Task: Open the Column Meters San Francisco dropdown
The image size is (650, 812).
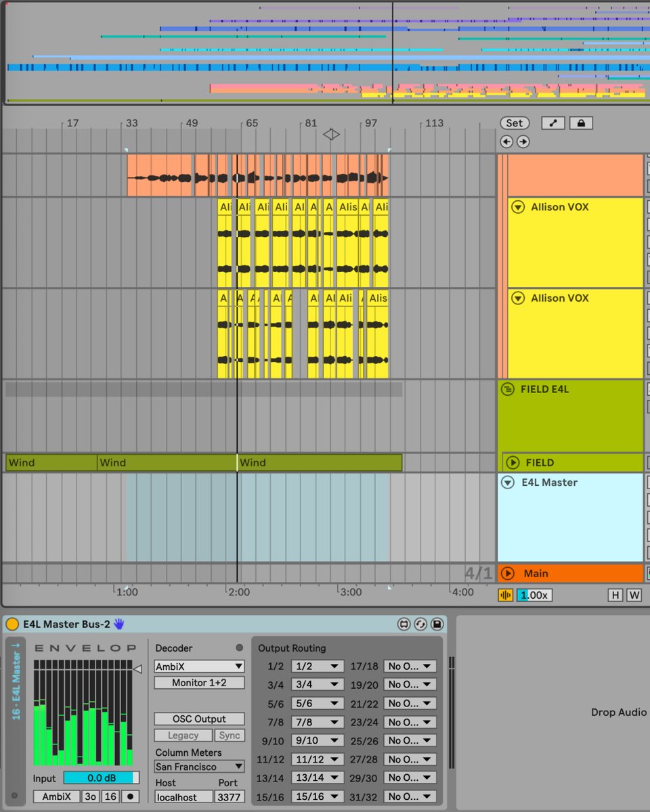Action: 199,767
